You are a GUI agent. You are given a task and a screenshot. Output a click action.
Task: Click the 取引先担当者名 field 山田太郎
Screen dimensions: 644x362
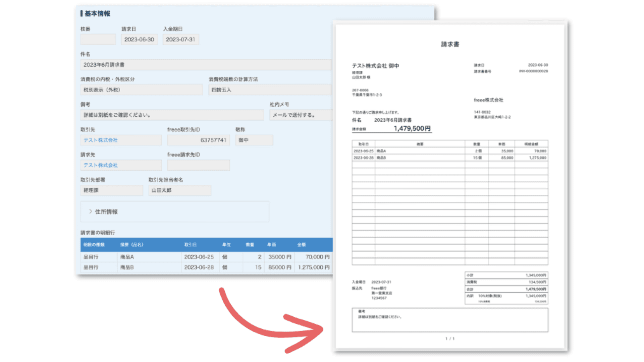pos(180,190)
